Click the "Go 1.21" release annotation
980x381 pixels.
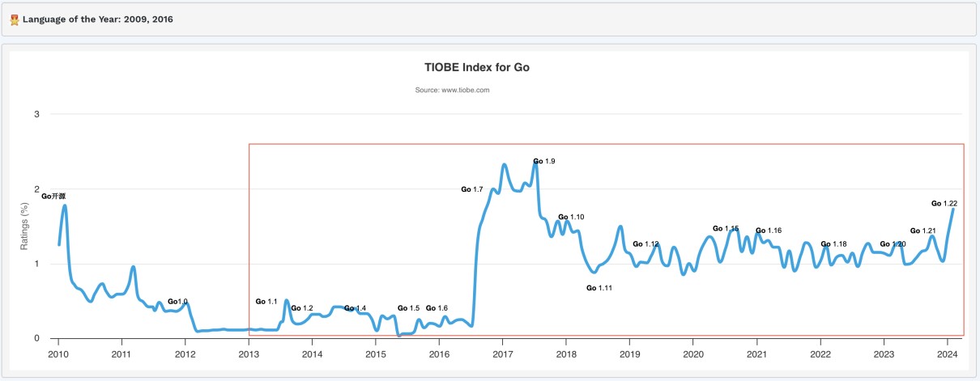(923, 231)
